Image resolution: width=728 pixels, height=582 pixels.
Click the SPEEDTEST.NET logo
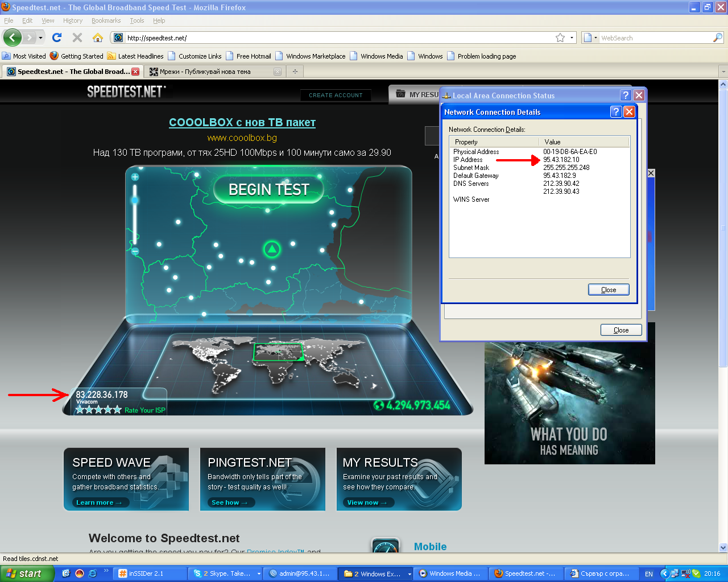click(126, 92)
